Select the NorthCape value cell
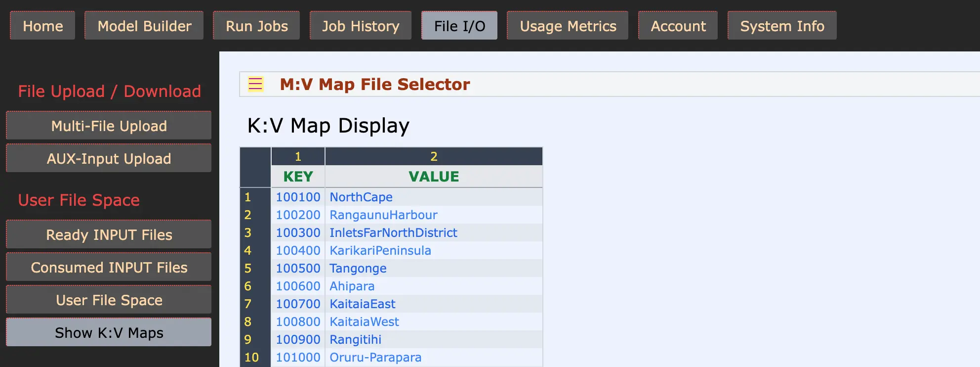Image resolution: width=980 pixels, height=367 pixels. 434,197
